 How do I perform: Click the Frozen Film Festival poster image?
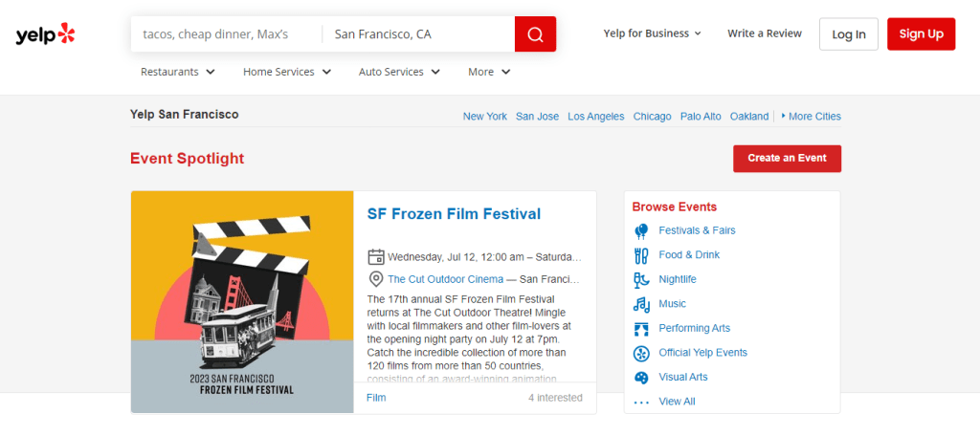point(242,302)
